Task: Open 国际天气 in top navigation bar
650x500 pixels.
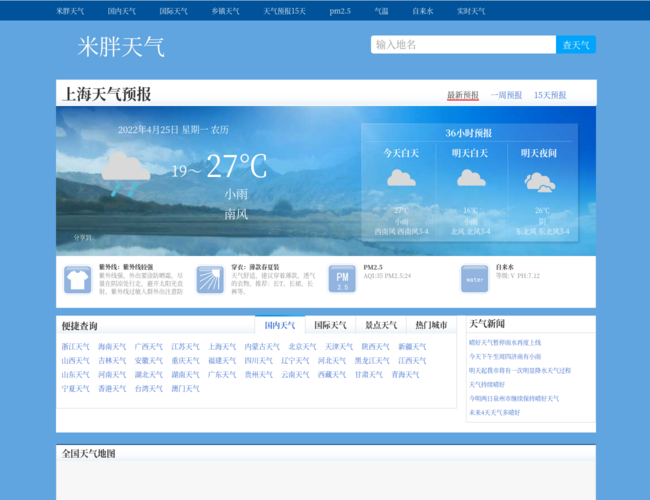Action: [x=173, y=11]
